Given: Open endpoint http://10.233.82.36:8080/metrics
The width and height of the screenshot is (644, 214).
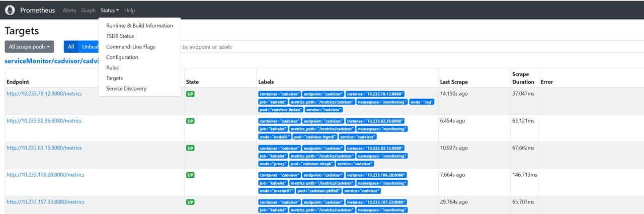Looking at the screenshot, I should point(44,121).
